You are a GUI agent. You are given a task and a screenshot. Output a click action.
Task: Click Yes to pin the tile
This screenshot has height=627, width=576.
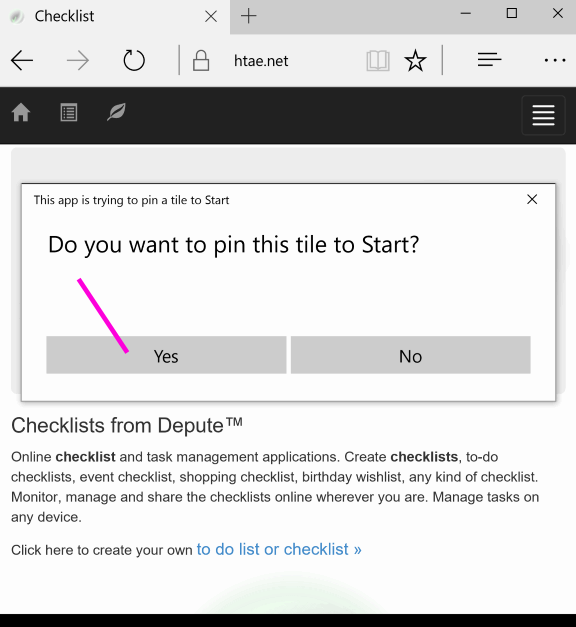click(x=166, y=355)
